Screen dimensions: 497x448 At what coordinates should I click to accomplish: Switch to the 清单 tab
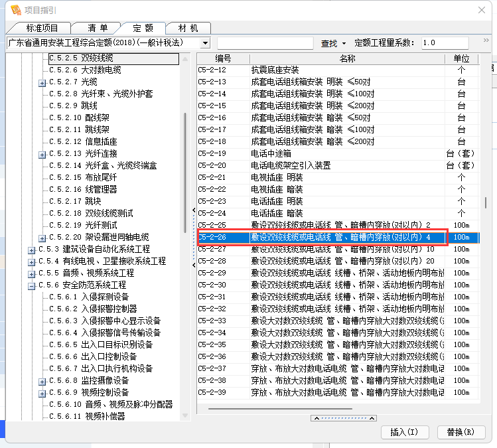(98, 29)
